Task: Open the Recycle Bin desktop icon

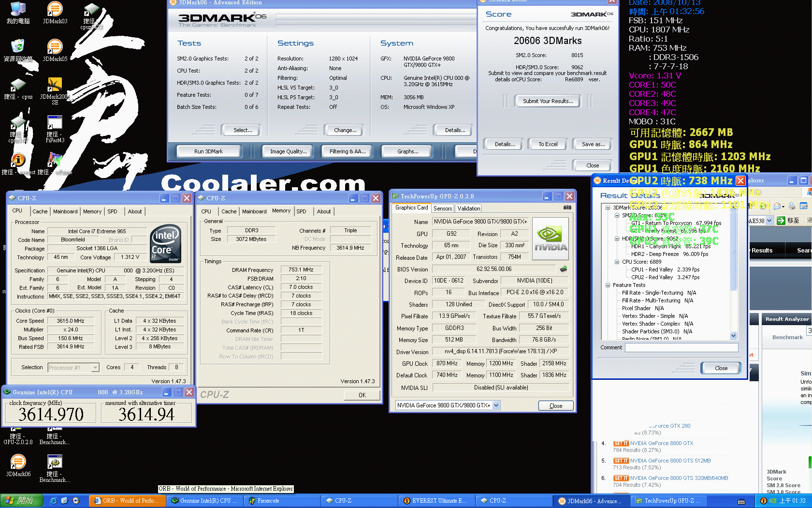Action: [x=18, y=50]
